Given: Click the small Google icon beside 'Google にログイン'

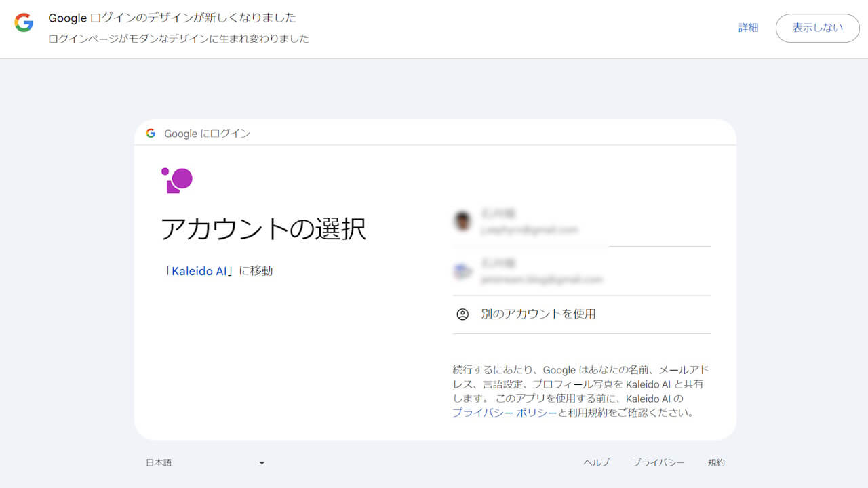Looking at the screenshot, I should (151, 134).
